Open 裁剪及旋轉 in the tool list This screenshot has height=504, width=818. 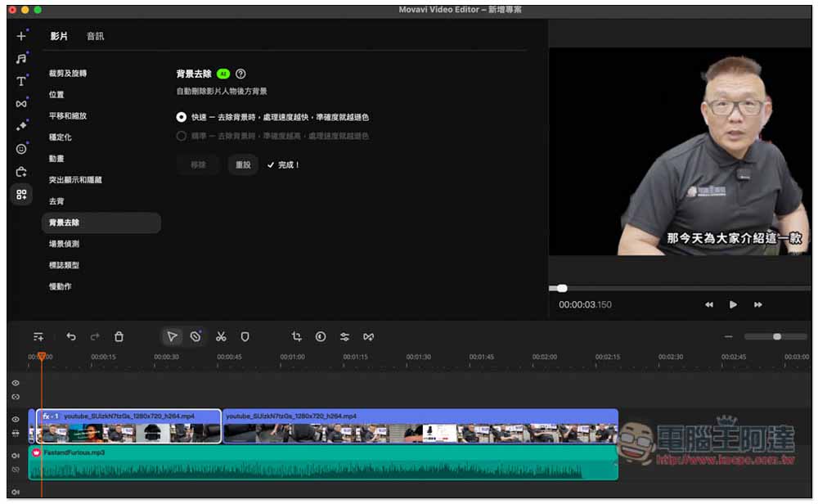(68, 74)
